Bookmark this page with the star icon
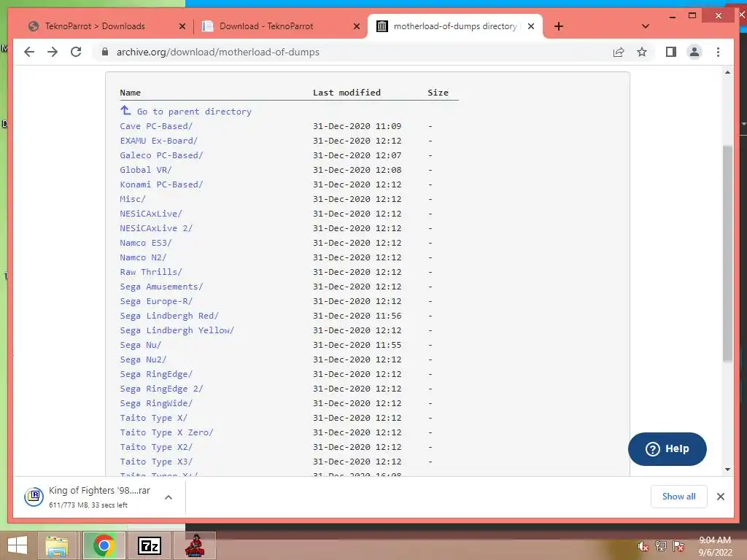The image size is (747, 560). [642, 52]
